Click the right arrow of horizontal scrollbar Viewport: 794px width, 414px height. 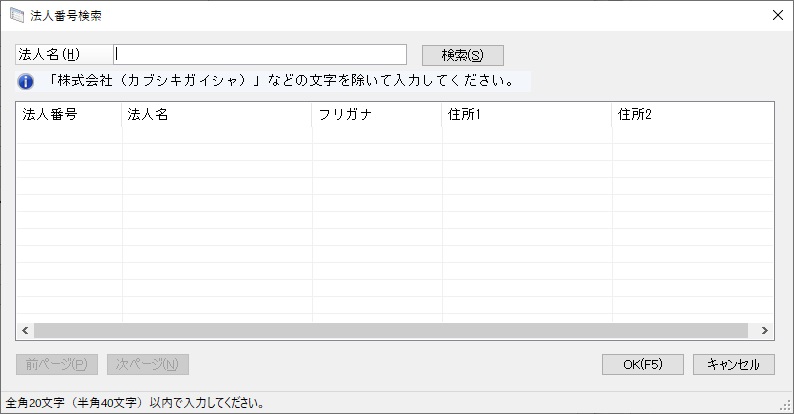point(764,330)
